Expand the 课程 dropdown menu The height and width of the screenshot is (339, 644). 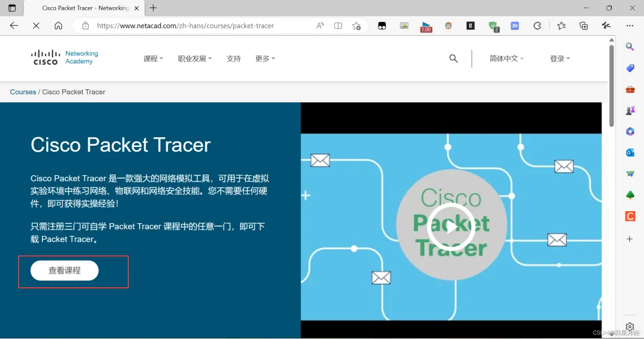(153, 58)
